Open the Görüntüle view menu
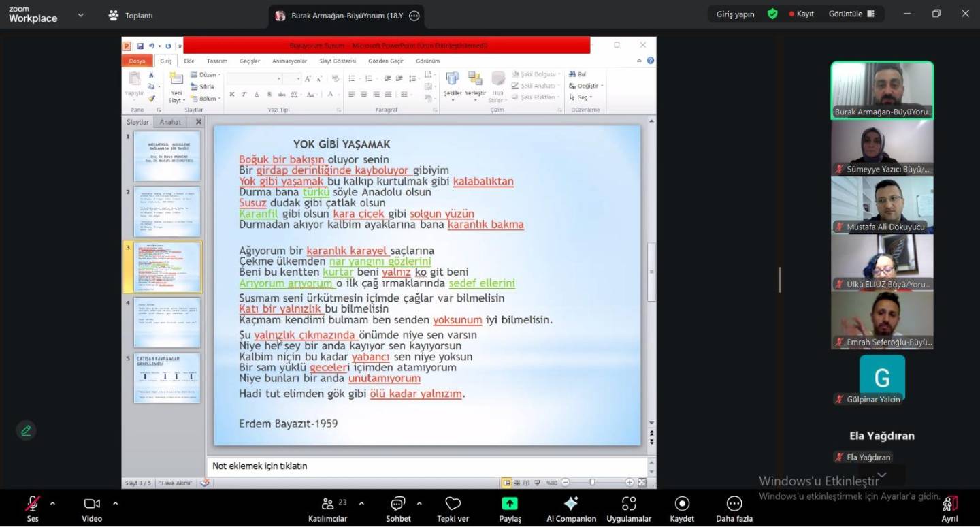 click(x=851, y=14)
